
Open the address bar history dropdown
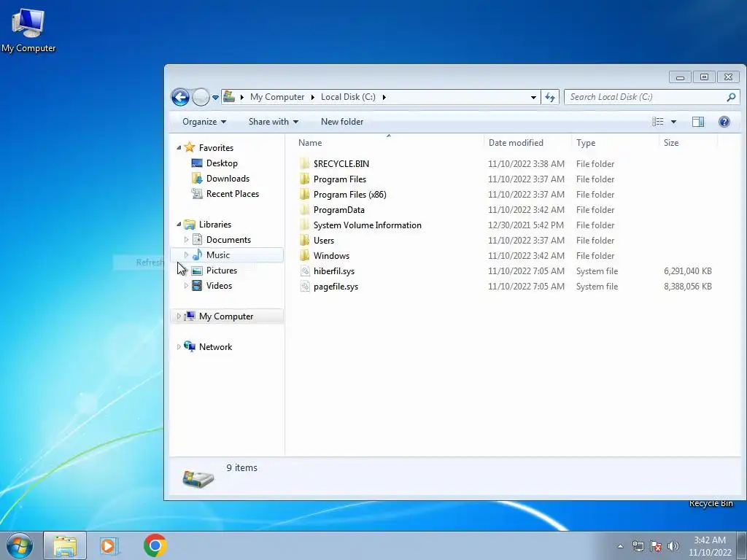pyautogui.click(x=533, y=97)
